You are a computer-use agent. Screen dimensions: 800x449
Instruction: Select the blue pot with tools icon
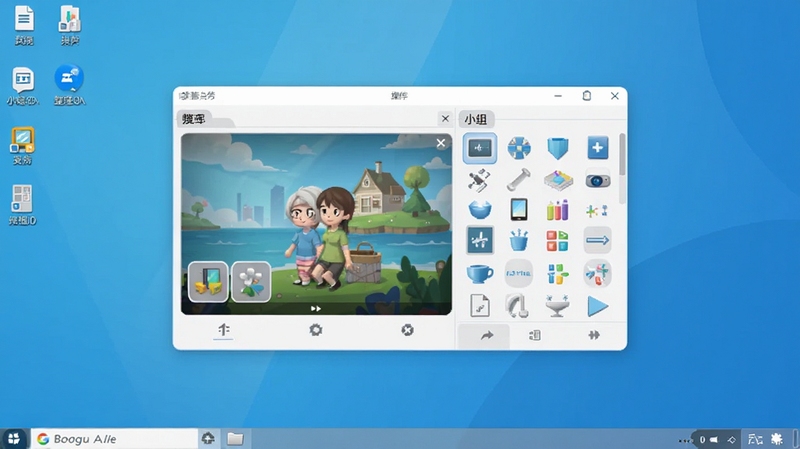click(x=518, y=240)
